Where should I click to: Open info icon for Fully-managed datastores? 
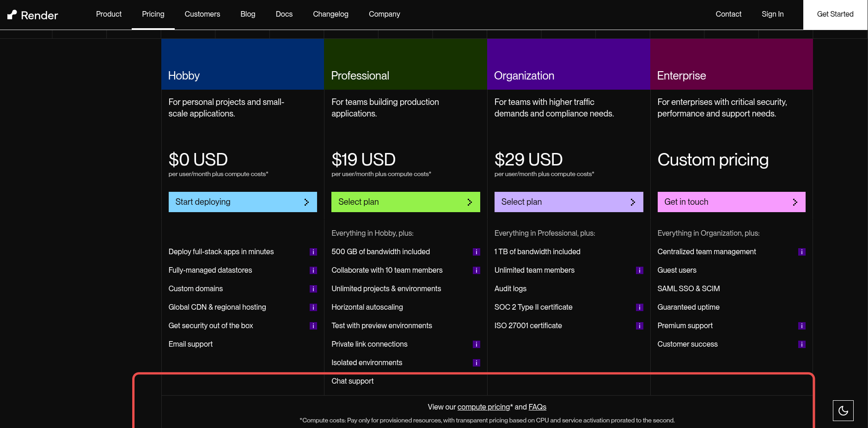[313, 270]
